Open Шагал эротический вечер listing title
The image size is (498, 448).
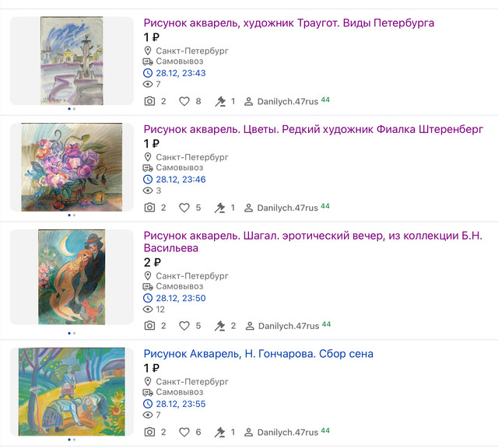[x=313, y=242]
